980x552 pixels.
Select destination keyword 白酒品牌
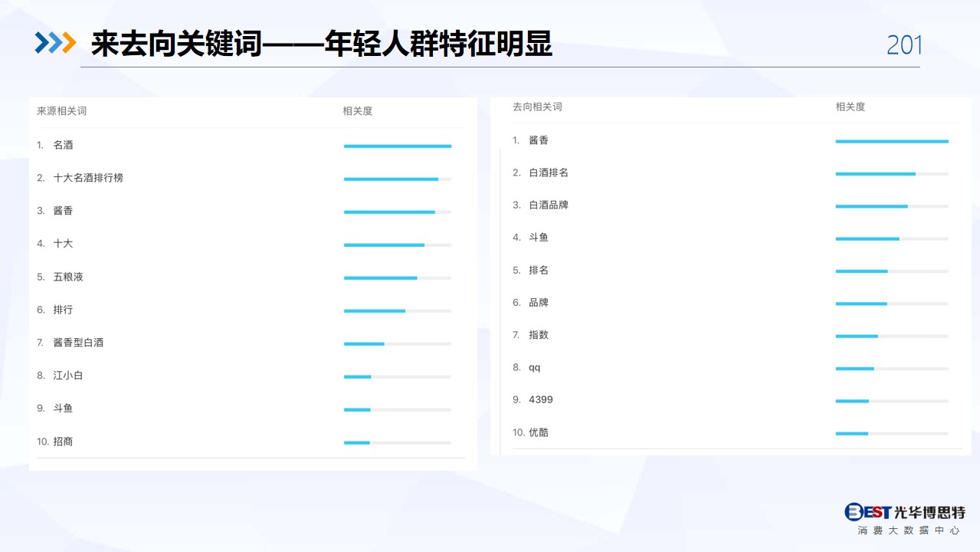coord(549,205)
